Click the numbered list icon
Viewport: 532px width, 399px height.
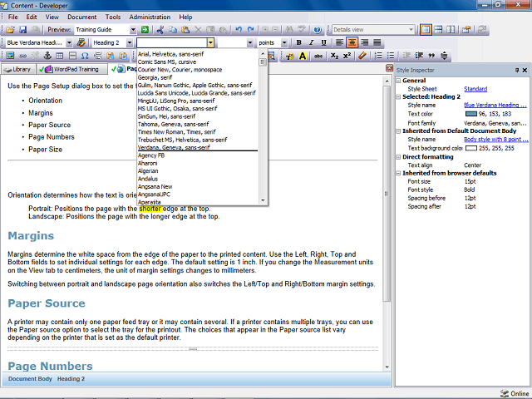click(378, 56)
